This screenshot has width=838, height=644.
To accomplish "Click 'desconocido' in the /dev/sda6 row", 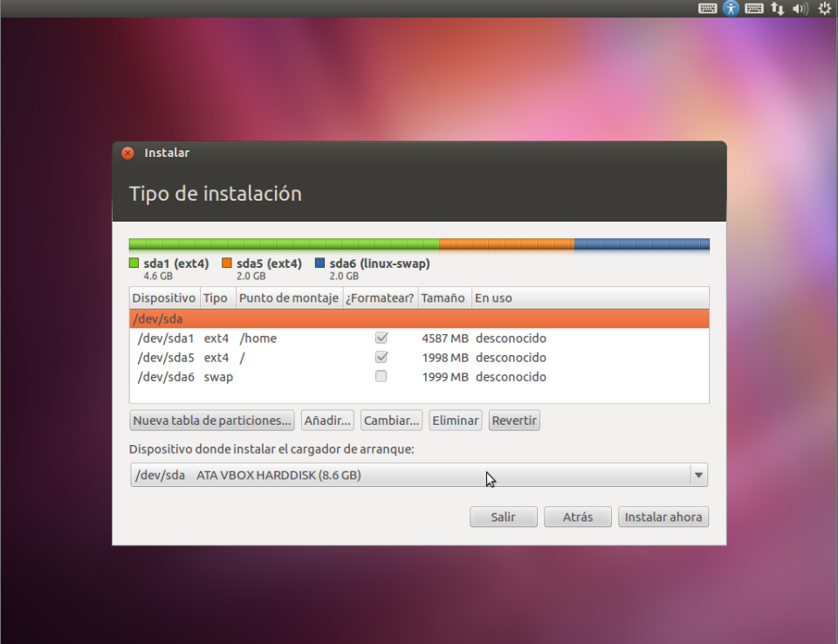I will [x=511, y=377].
